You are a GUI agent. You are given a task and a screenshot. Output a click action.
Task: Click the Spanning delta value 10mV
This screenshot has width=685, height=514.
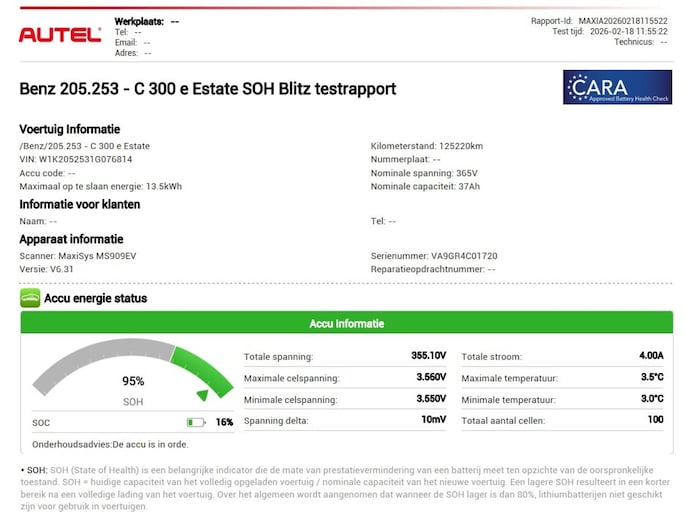click(433, 420)
